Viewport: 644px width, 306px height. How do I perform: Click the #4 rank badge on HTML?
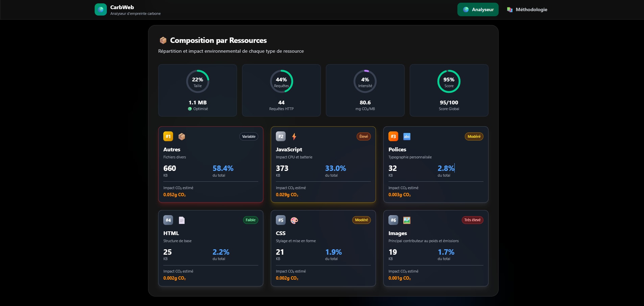pyautogui.click(x=168, y=220)
